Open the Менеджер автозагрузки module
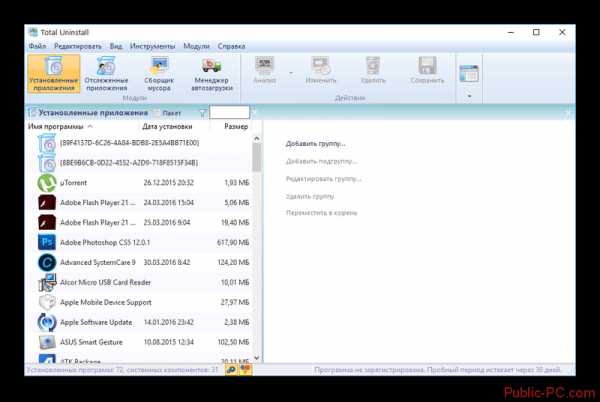 click(212, 73)
